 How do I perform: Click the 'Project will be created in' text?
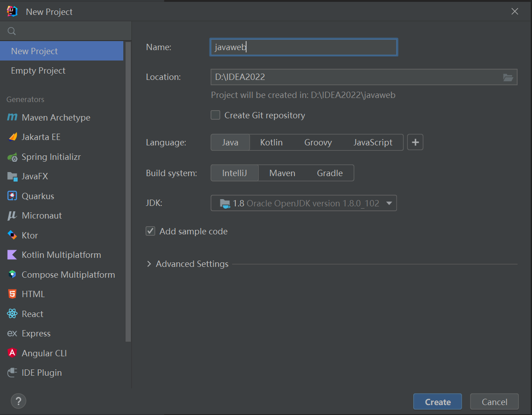pyautogui.click(x=303, y=95)
